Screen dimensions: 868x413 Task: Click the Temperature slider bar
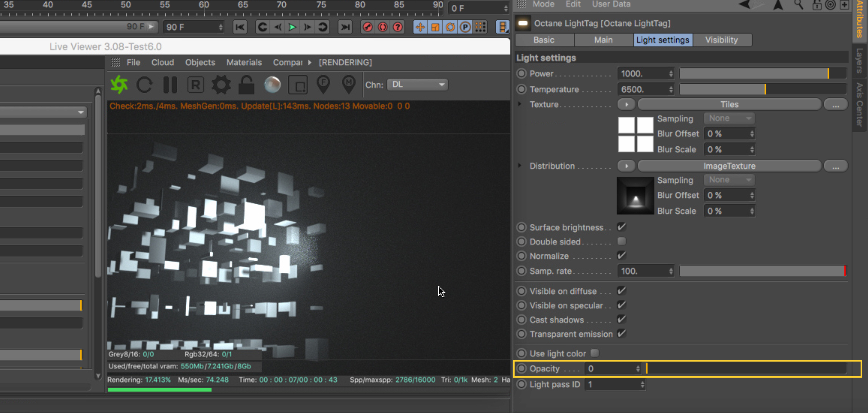click(x=762, y=89)
